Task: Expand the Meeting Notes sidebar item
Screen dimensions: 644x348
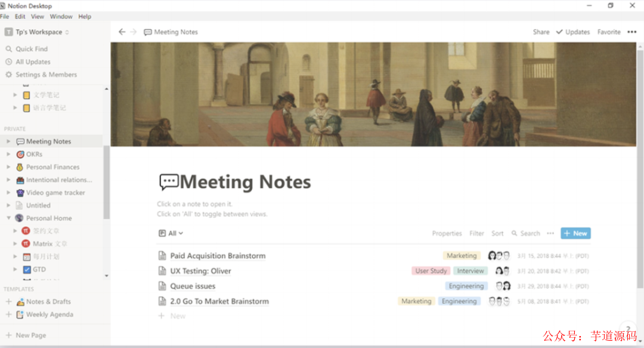Action: [8, 141]
